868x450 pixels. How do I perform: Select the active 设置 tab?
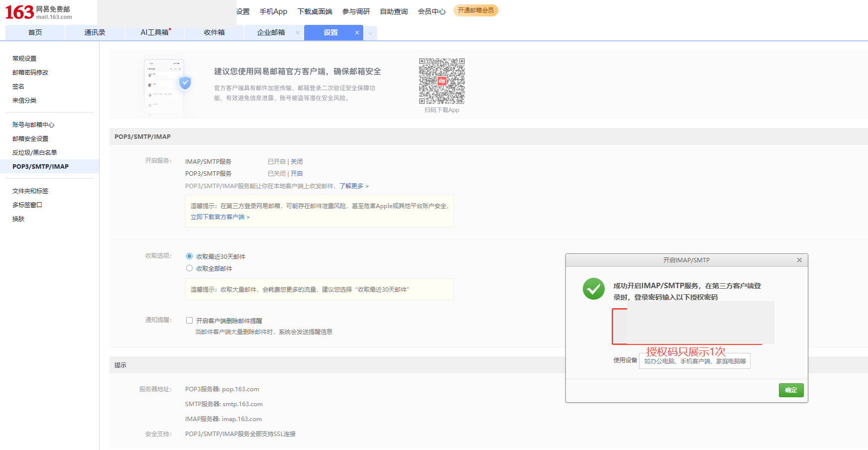330,33
